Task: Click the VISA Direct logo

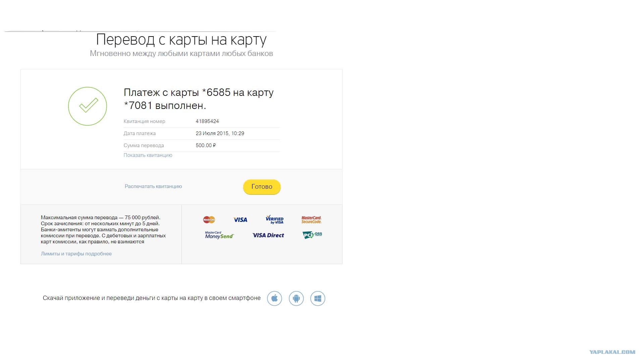Action: (x=268, y=235)
